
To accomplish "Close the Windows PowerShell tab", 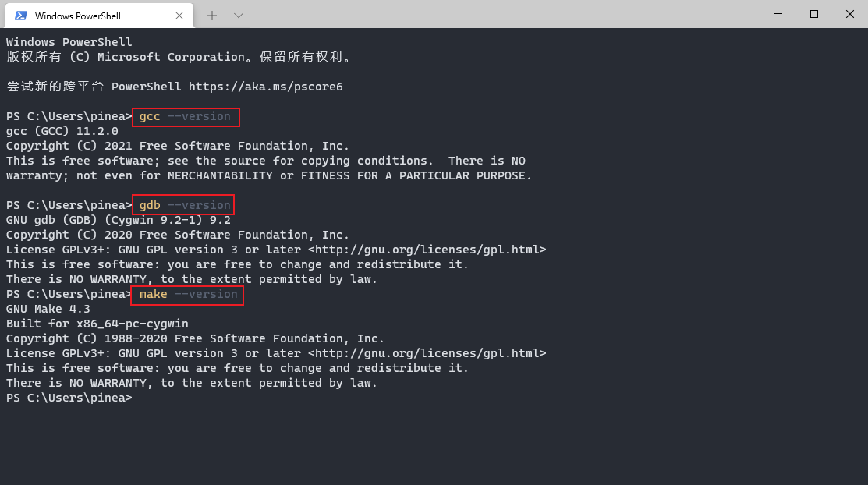I will coord(179,15).
